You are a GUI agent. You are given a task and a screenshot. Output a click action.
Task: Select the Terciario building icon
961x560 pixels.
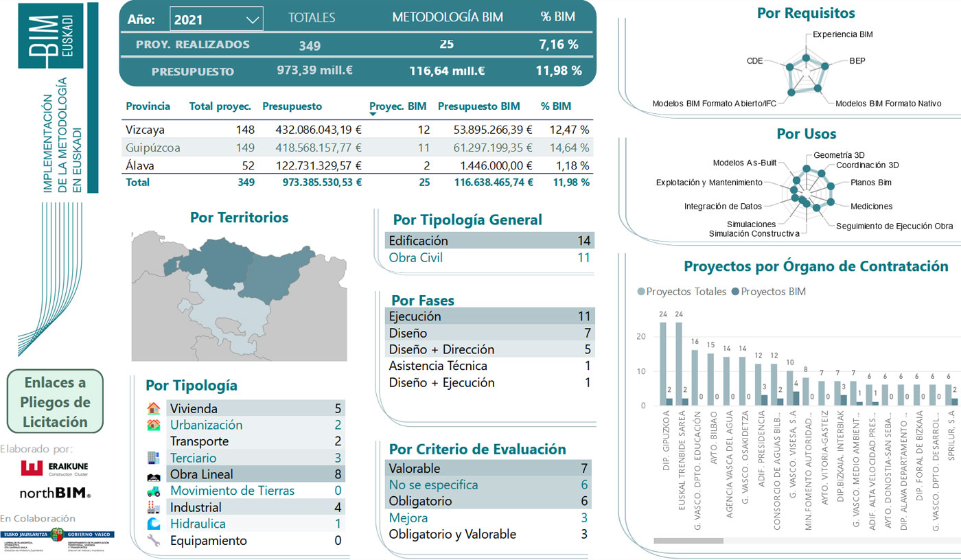click(x=154, y=458)
